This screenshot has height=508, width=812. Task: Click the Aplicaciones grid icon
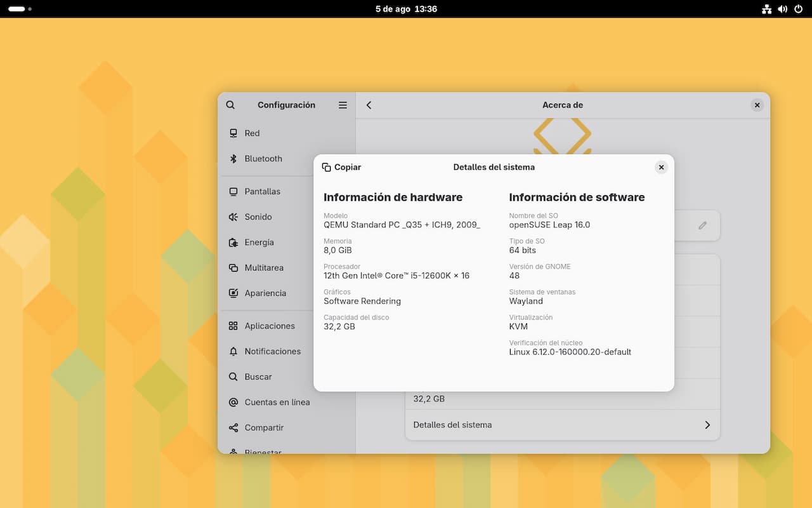point(233,326)
